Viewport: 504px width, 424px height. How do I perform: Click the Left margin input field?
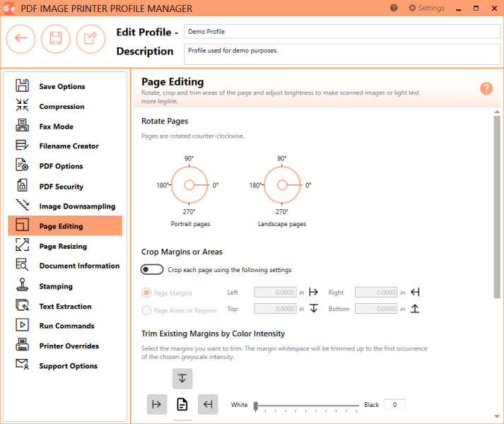point(275,292)
